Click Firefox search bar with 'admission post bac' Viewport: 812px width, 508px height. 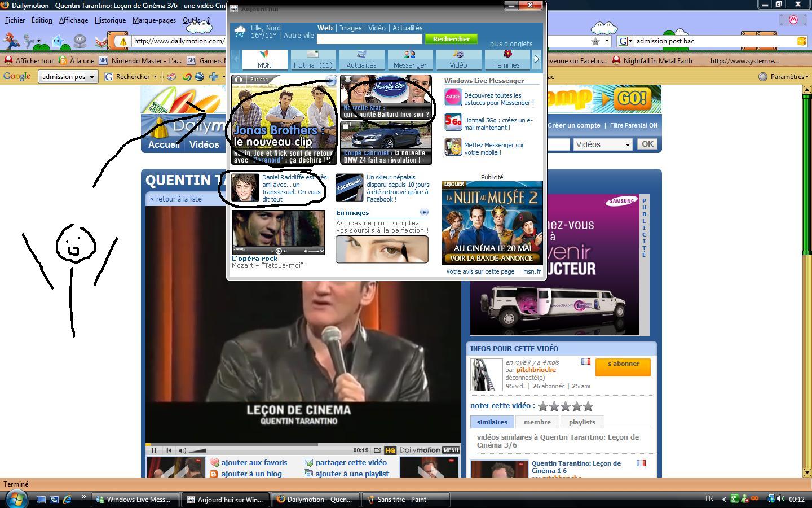pos(714,41)
